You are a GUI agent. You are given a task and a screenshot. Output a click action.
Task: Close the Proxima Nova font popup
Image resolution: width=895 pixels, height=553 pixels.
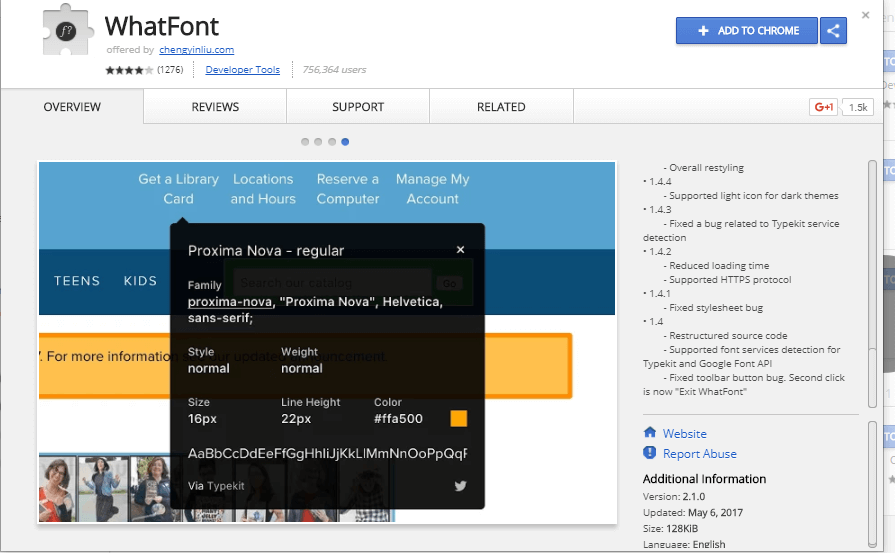coord(460,249)
